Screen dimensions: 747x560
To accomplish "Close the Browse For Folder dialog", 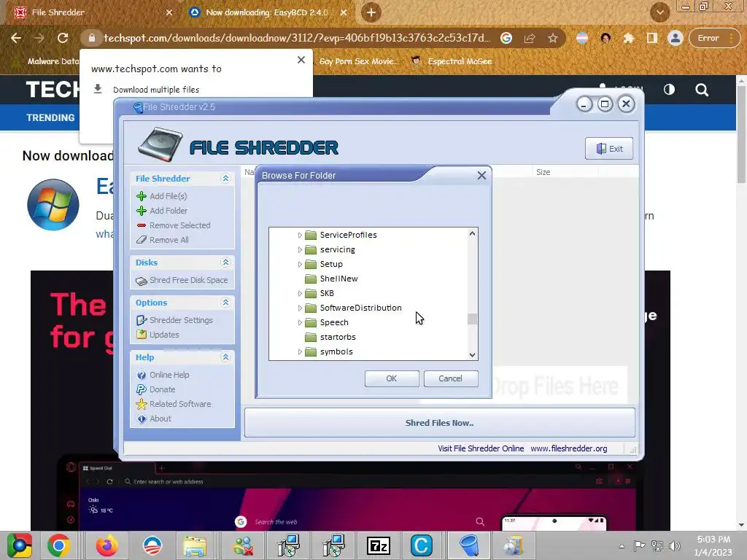I will point(481,176).
